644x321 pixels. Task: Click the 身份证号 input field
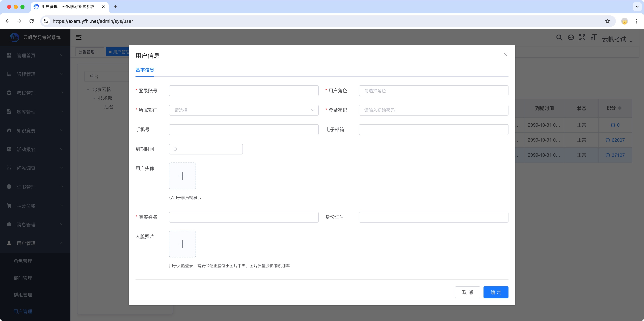click(x=434, y=217)
